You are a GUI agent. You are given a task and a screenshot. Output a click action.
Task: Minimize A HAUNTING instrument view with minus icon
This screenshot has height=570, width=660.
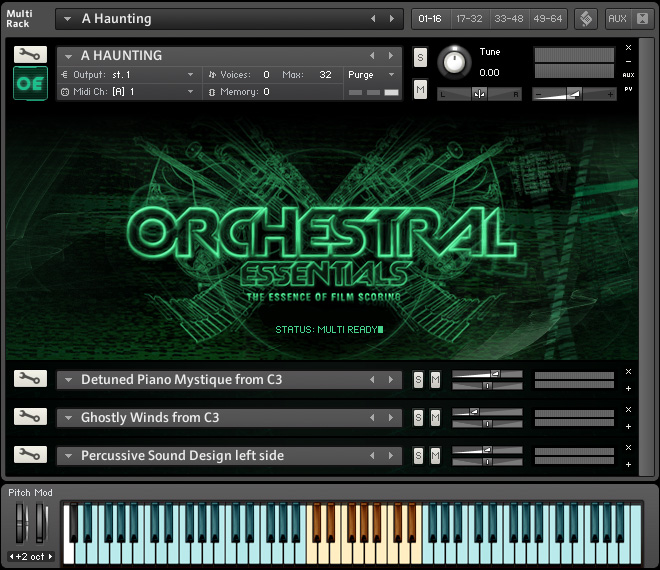coord(628,61)
